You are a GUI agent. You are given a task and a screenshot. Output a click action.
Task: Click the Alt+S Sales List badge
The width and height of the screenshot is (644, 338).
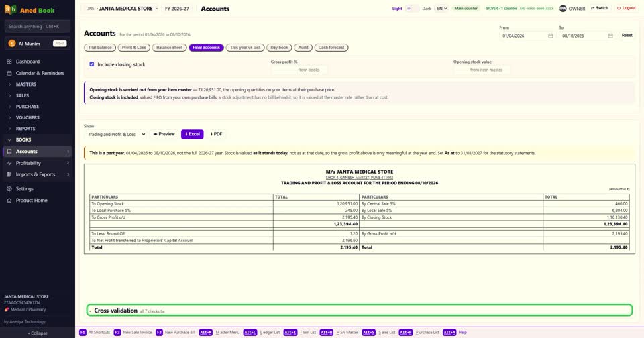point(368,332)
